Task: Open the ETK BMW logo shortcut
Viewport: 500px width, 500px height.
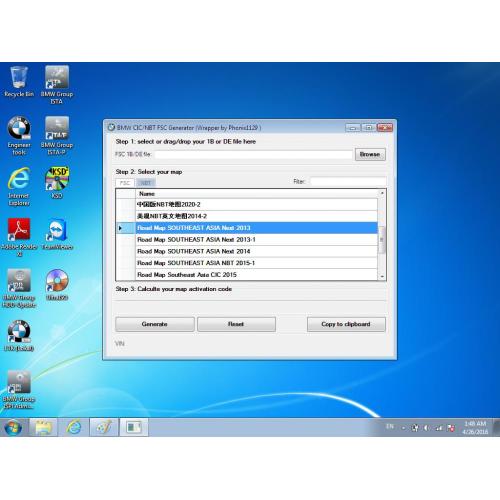Action: pyautogui.click(x=19, y=336)
